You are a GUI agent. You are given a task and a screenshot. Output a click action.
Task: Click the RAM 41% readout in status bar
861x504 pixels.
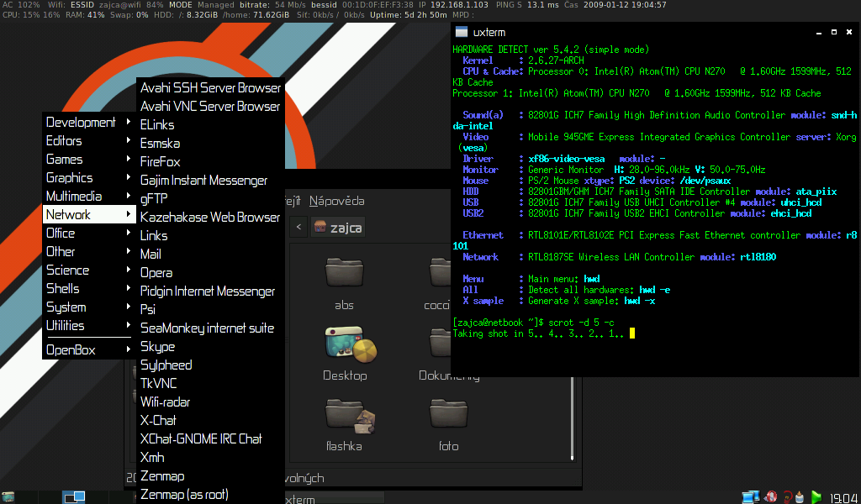pyautogui.click(x=86, y=15)
